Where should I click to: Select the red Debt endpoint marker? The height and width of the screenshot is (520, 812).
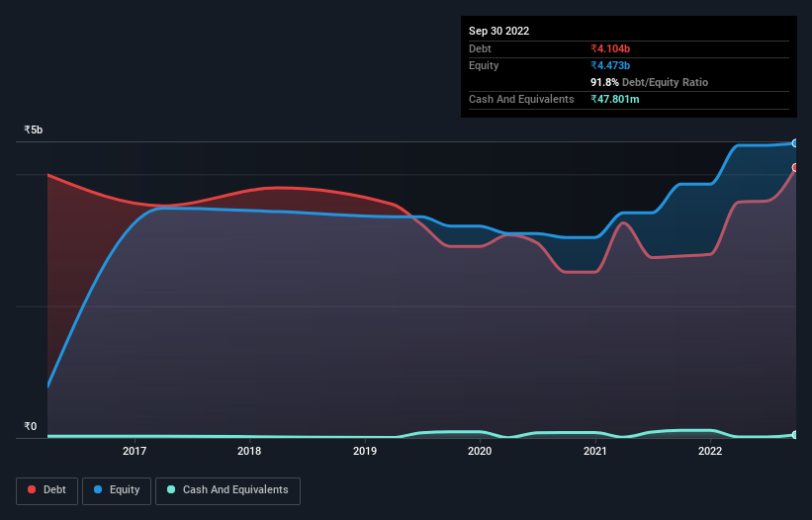point(795,168)
